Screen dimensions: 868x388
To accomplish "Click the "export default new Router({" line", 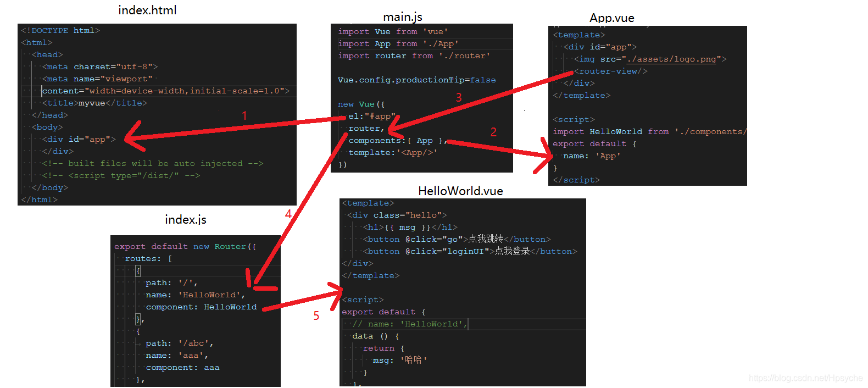I will (185, 247).
